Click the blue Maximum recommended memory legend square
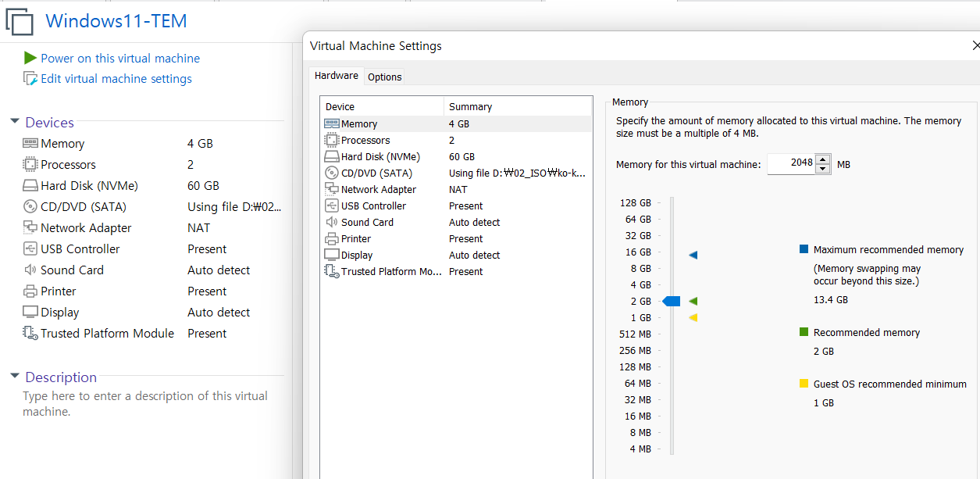 pyautogui.click(x=804, y=249)
